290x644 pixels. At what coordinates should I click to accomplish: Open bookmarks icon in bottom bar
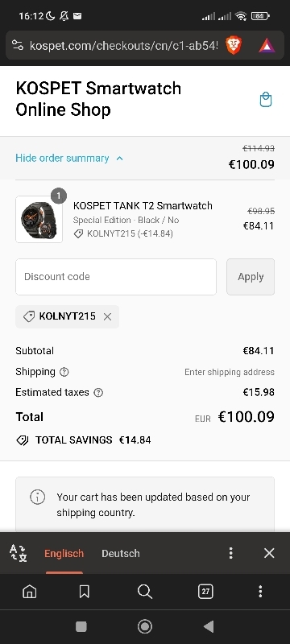85,592
